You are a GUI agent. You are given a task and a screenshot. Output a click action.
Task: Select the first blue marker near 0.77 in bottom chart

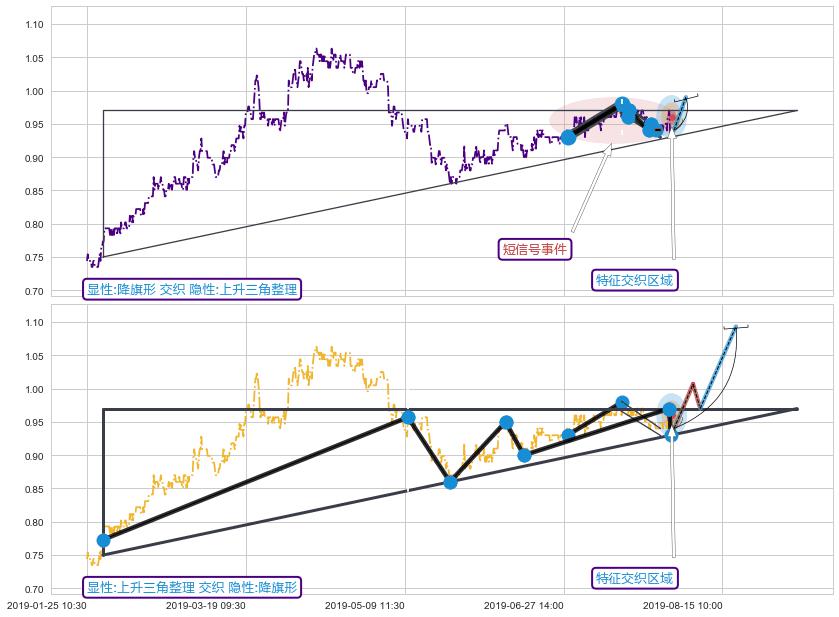click(103, 540)
